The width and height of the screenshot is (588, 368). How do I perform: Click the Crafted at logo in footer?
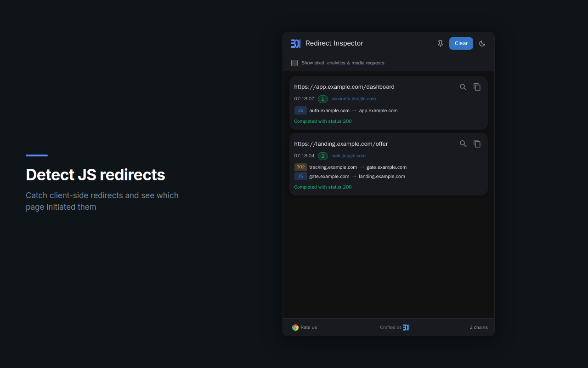(x=406, y=327)
